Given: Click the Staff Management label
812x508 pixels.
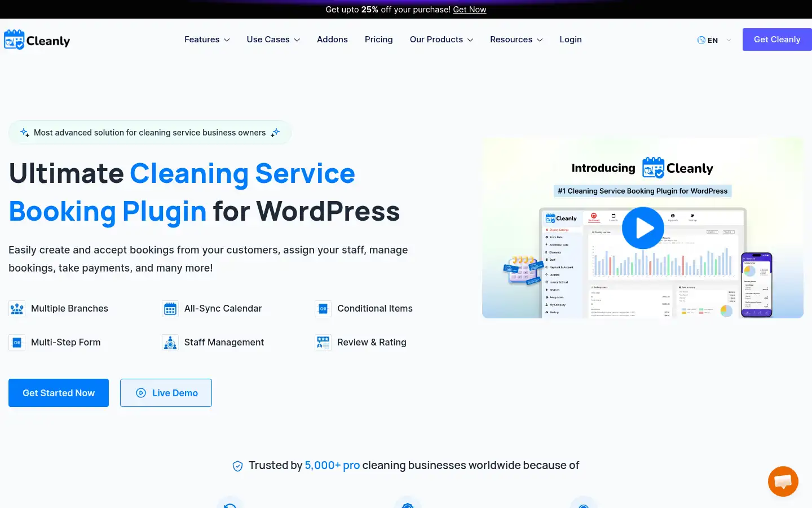Looking at the screenshot, I should point(224,342).
